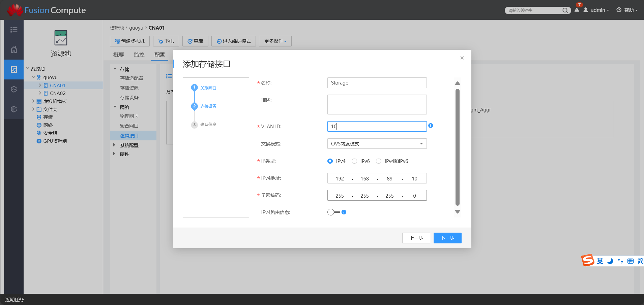Open the Sogou soft keyboard icon
This screenshot has width=644, height=305.
click(x=631, y=261)
